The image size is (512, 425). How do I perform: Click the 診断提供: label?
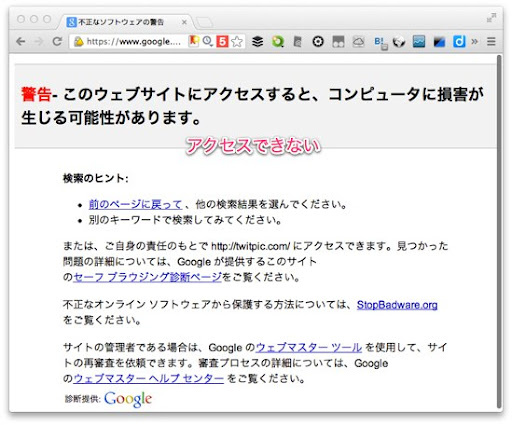click(x=83, y=399)
